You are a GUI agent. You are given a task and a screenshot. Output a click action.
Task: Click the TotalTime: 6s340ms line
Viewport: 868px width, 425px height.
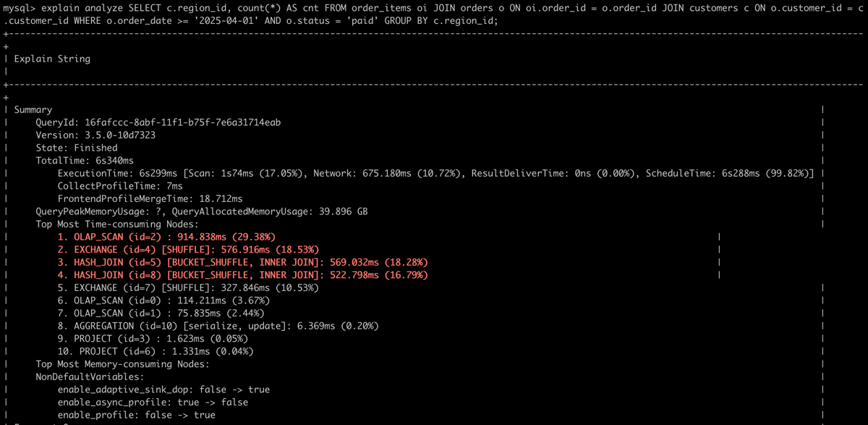(x=85, y=161)
